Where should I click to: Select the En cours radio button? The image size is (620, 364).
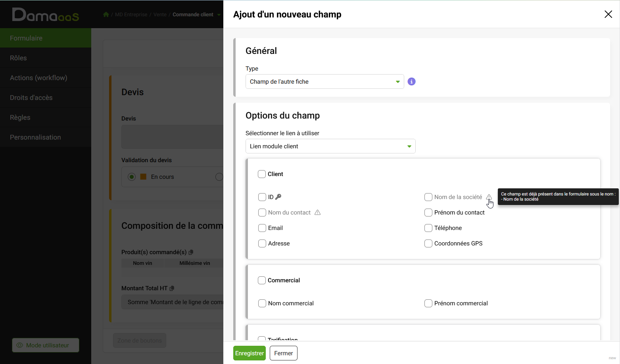(132, 177)
